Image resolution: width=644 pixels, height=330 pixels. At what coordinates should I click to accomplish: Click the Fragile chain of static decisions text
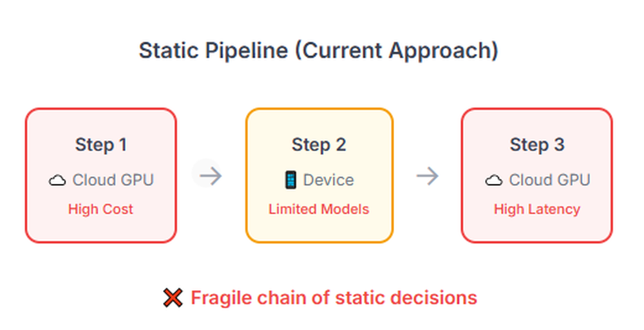click(x=334, y=298)
